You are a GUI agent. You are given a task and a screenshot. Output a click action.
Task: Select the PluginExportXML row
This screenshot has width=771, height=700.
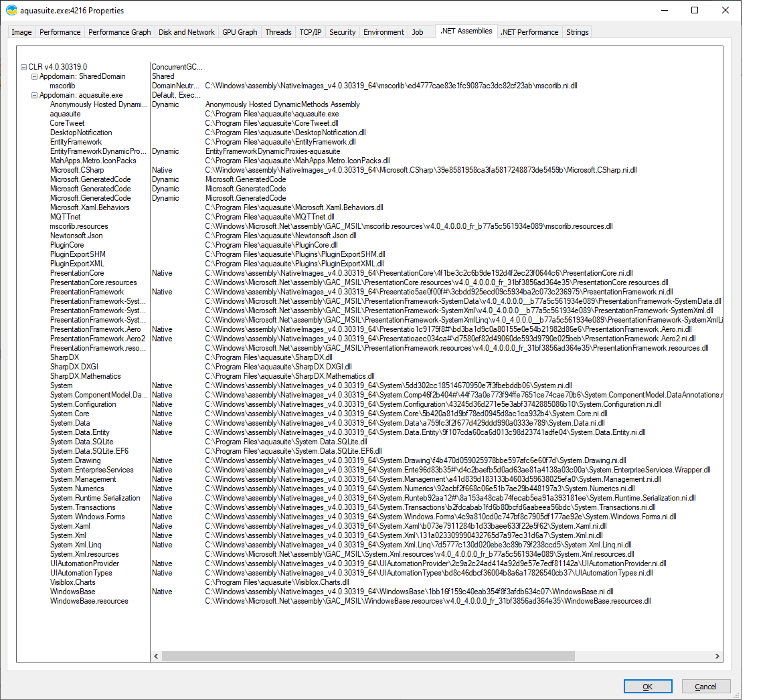point(77,264)
